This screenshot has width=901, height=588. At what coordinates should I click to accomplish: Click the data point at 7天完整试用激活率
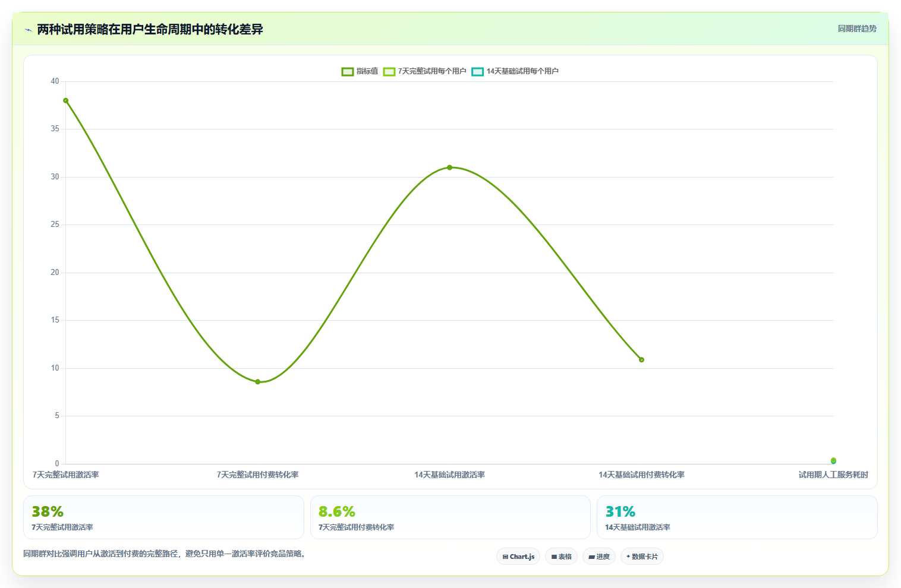[x=65, y=100]
